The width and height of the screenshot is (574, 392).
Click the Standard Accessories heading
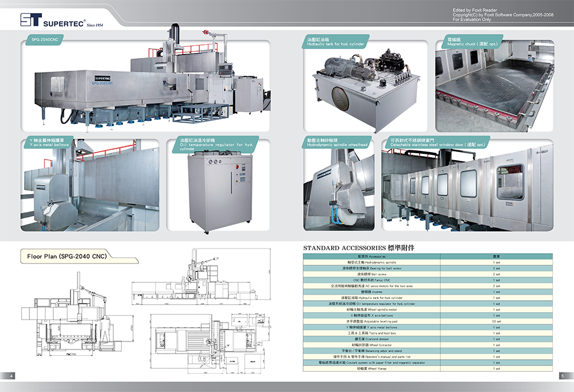coord(359,248)
